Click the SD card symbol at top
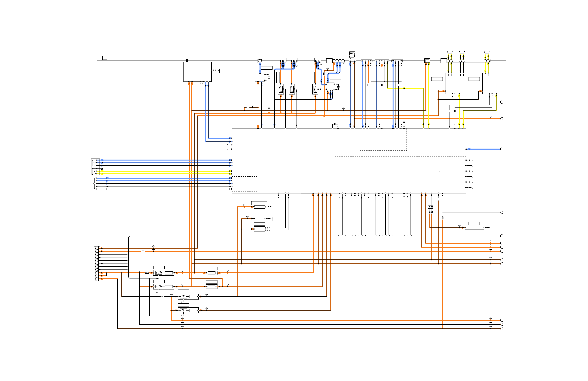Viewport: 588px width, 381px height. tap(352, 55)
